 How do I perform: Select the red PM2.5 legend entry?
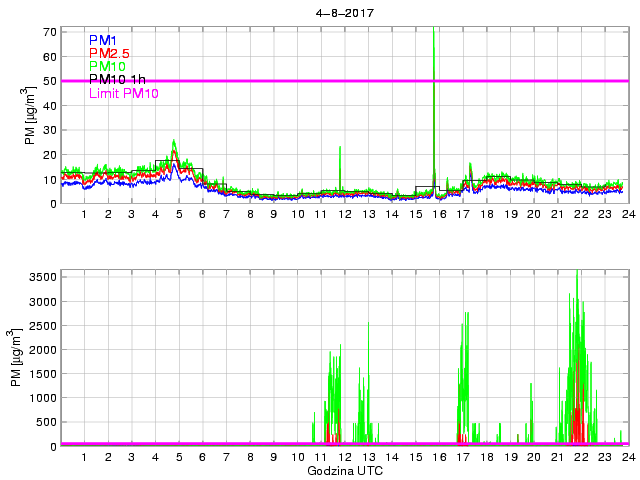pos(108,53)
